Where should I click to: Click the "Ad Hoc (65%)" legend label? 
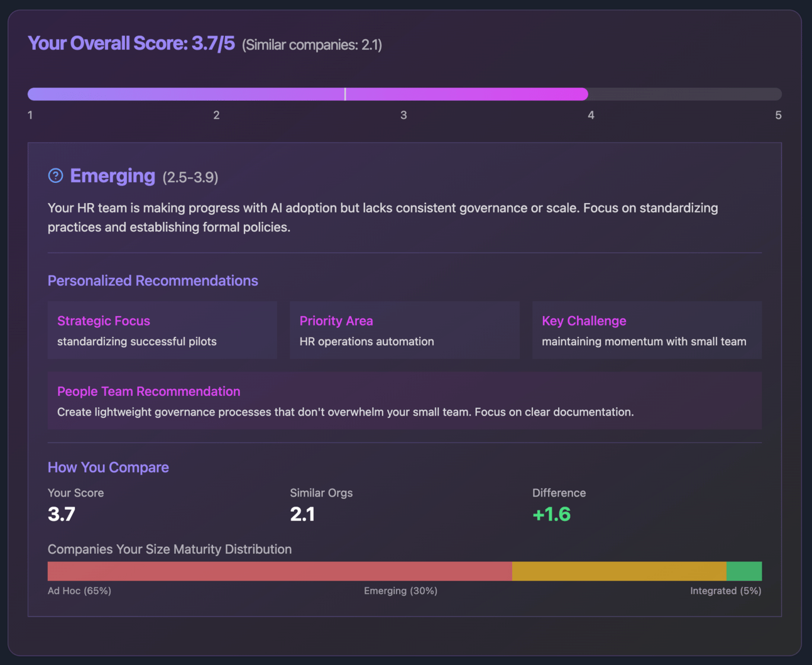point(79,591)
